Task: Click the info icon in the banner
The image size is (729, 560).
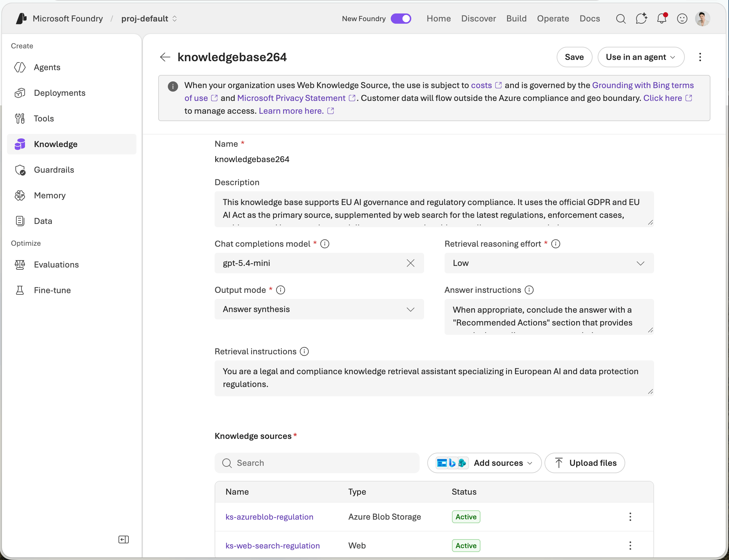Action: click(173, 86)
